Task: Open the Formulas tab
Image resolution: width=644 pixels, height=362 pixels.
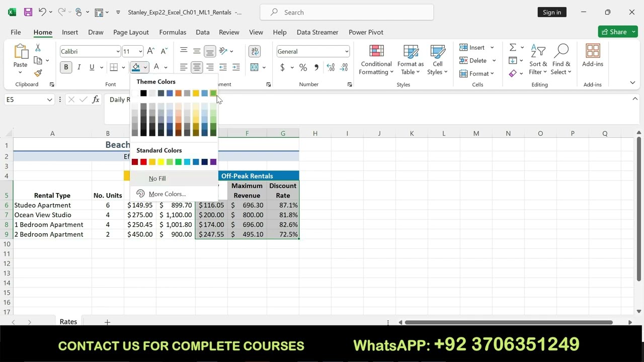Action: 173,32
